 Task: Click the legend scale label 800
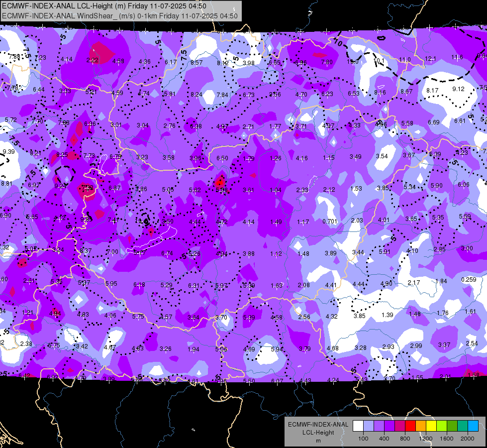(x=405, y=439)
